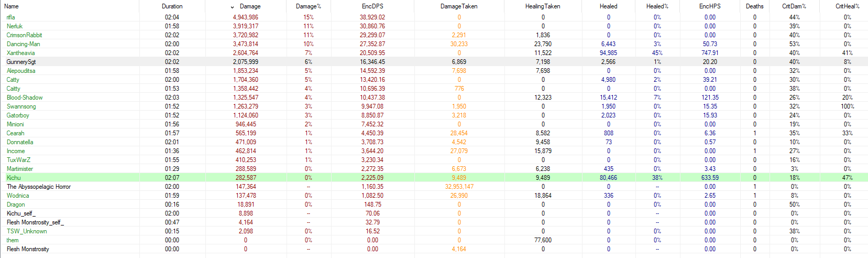The height and width of the screenshot is (258, 868).
Task: Sort the table by the Name column
Action: click(12, 6)
